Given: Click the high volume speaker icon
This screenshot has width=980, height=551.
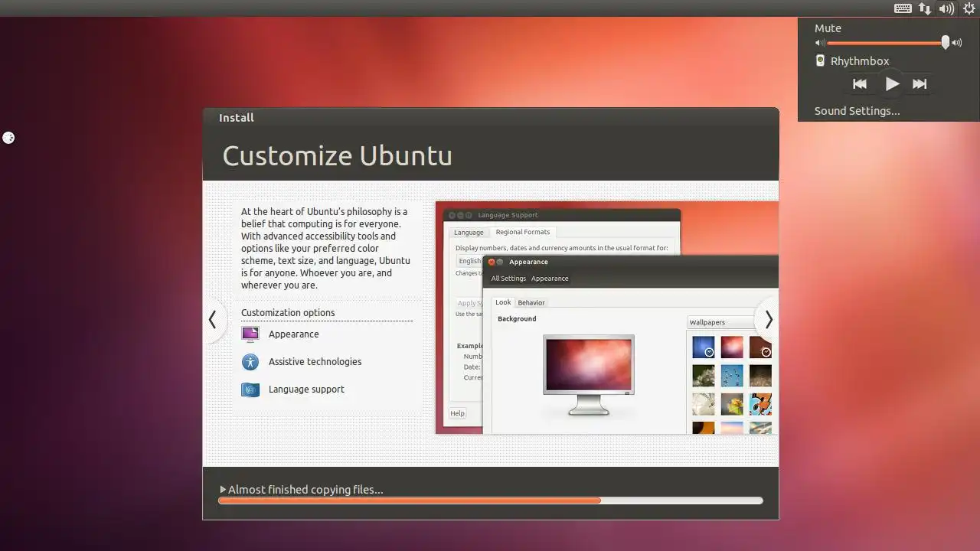Looking at the screenshot, I should pyautogui.click(x=956, y=44).
